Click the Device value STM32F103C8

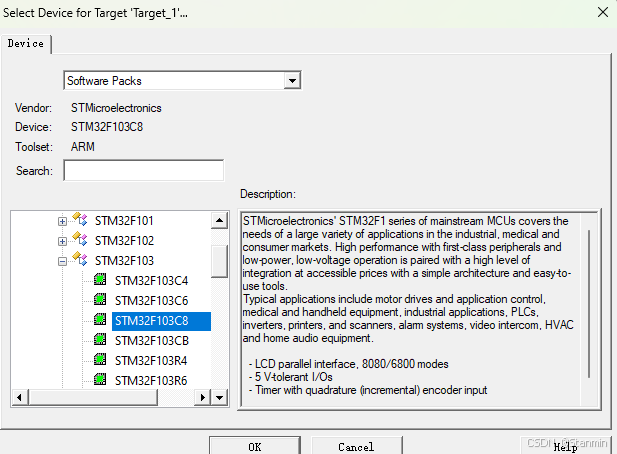pyautogui.click(x=107, y=127)
